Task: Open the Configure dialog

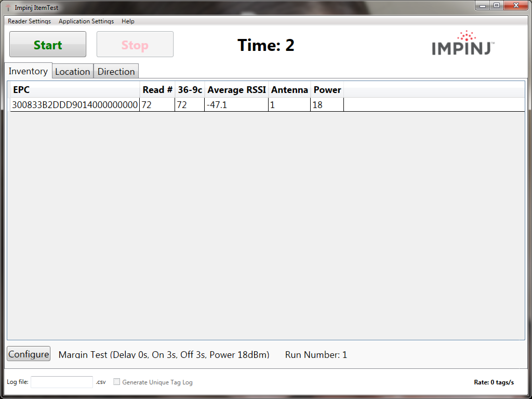Action: [29, 354]
